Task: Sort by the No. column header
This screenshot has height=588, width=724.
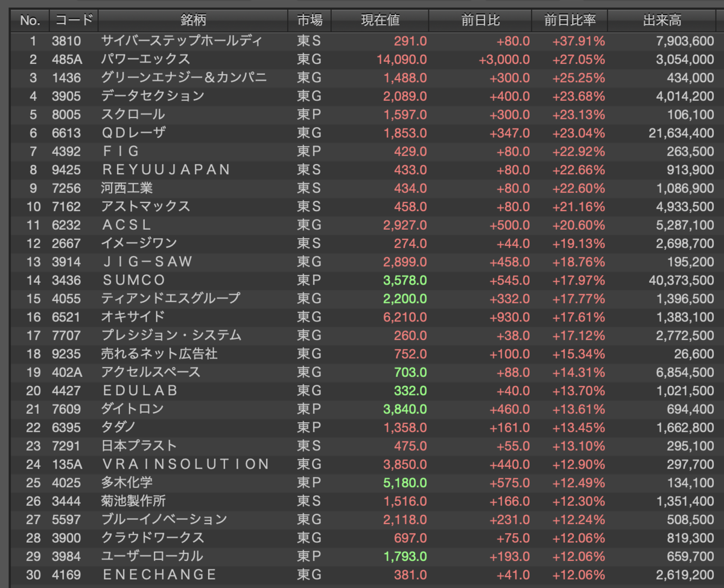Action: click(x=30, y=21)
